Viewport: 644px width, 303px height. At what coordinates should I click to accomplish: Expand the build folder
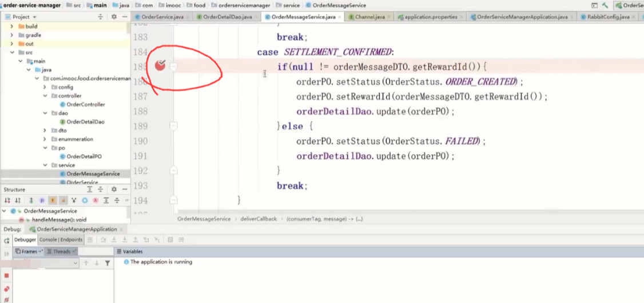[x=11, y=26]
